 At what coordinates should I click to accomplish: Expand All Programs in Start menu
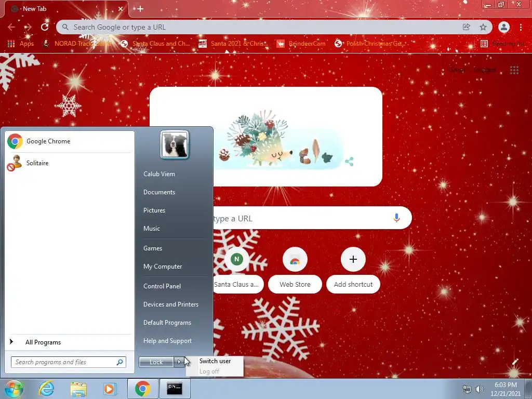point(69,342)
